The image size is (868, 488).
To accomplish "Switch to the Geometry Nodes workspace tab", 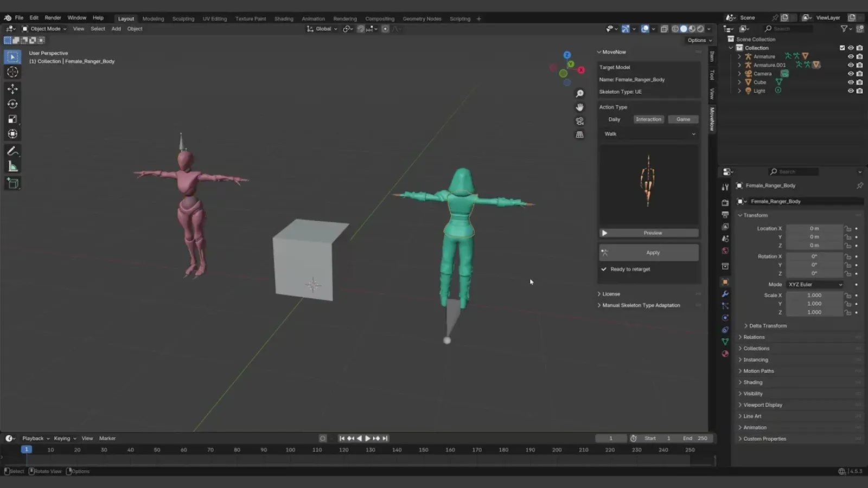I will 422,18.
